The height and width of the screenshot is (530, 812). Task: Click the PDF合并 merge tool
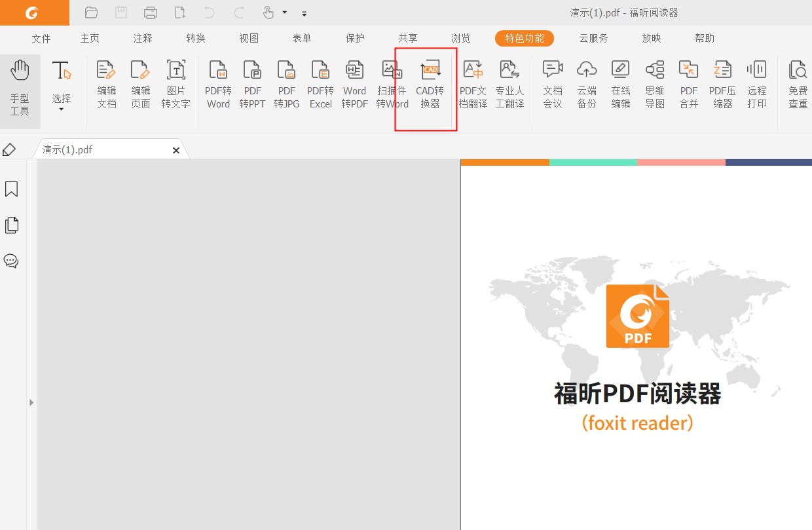pos(689,85)
